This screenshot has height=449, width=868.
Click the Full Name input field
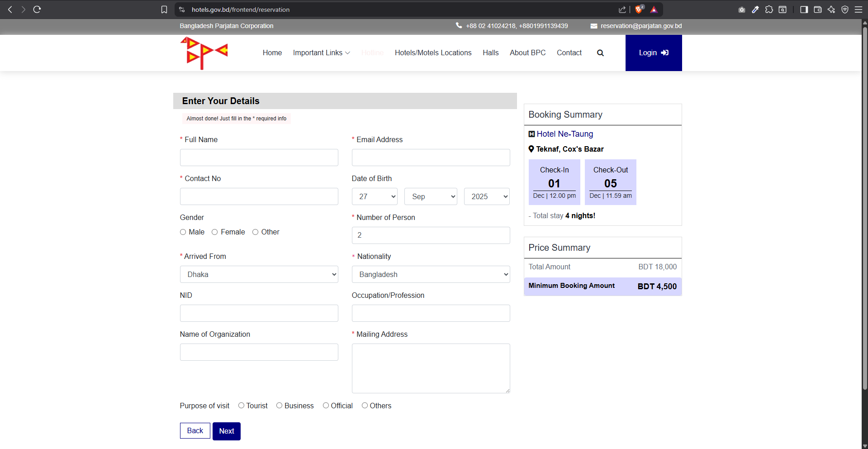pos(259,158)
